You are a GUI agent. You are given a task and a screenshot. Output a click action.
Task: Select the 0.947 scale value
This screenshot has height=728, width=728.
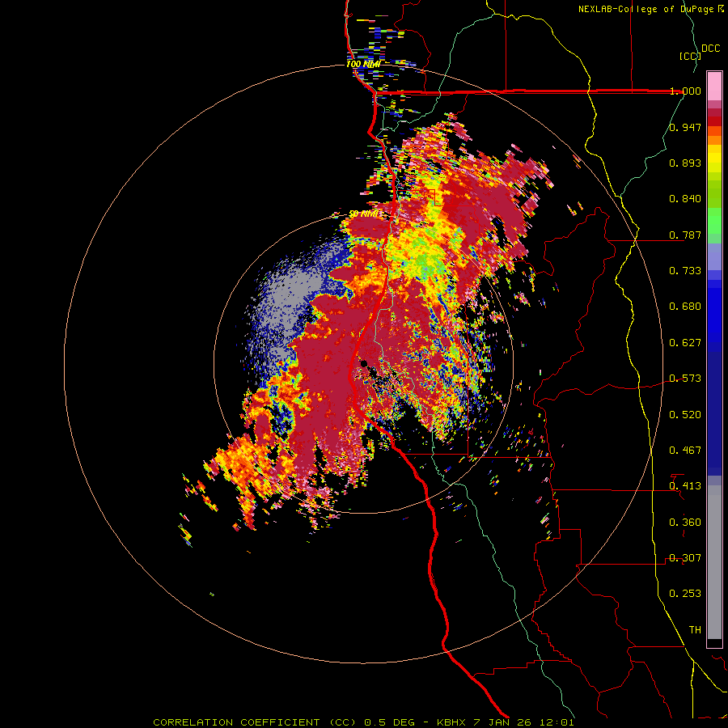(x=685, y=127)
